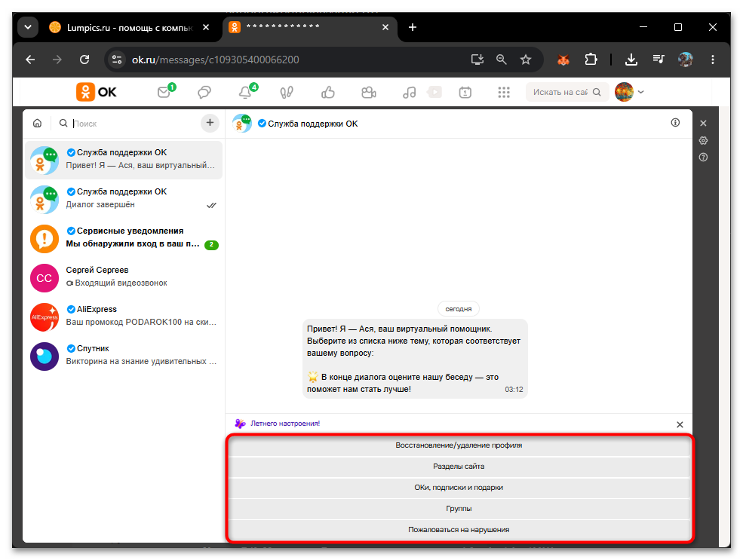Click the browser address bar URL

point(215,60)
